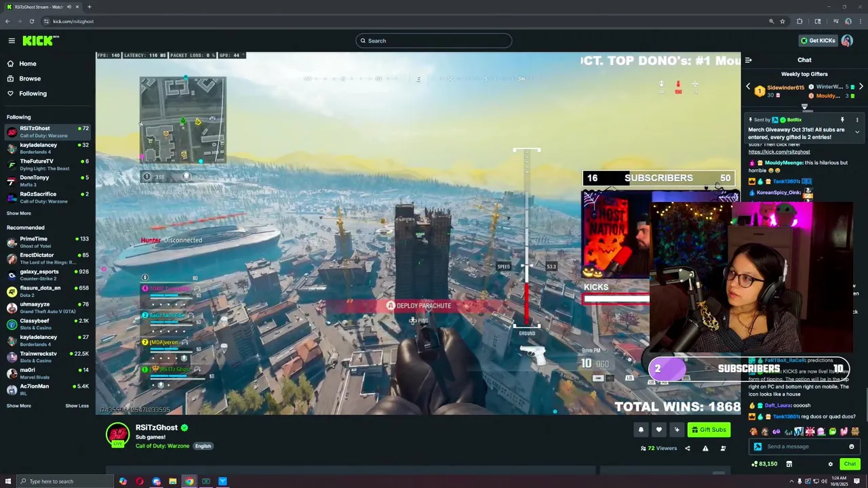Expand Recommended list with Show More

pos(18,405)
